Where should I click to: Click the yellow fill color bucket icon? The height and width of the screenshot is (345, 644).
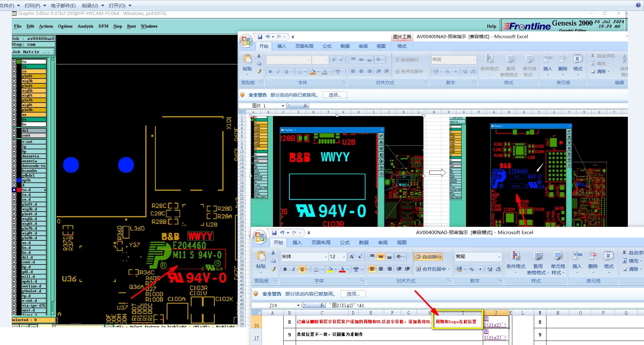[x=330, y=269]
